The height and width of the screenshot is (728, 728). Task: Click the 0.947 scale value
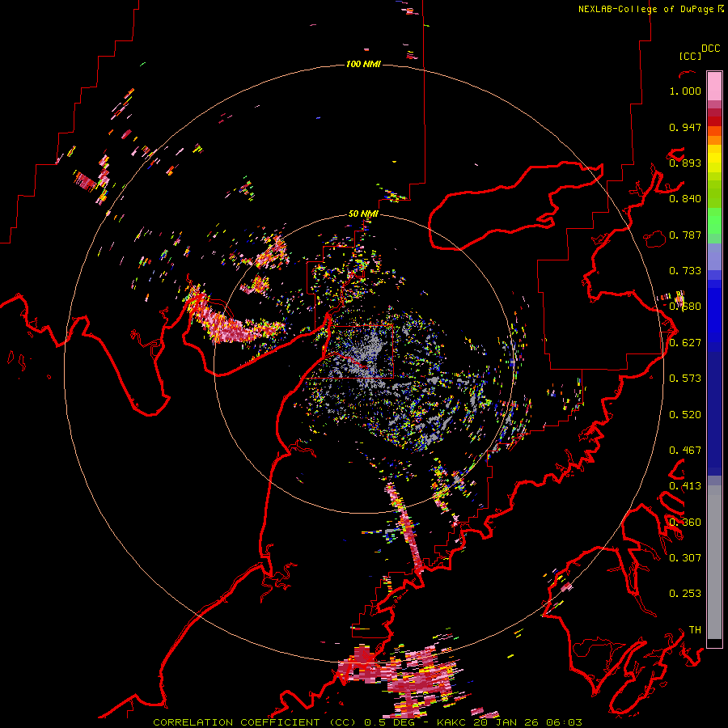point(685,127)
